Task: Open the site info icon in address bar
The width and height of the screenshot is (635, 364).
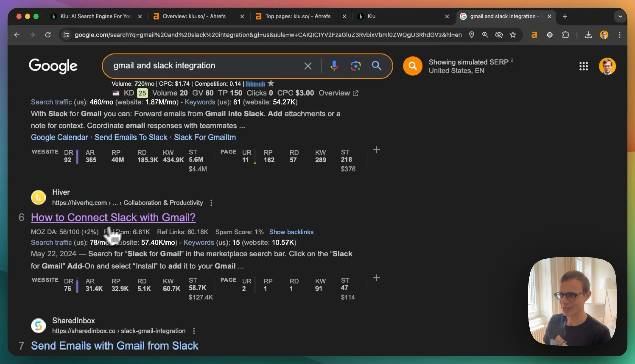Action: tap(66, 35)
